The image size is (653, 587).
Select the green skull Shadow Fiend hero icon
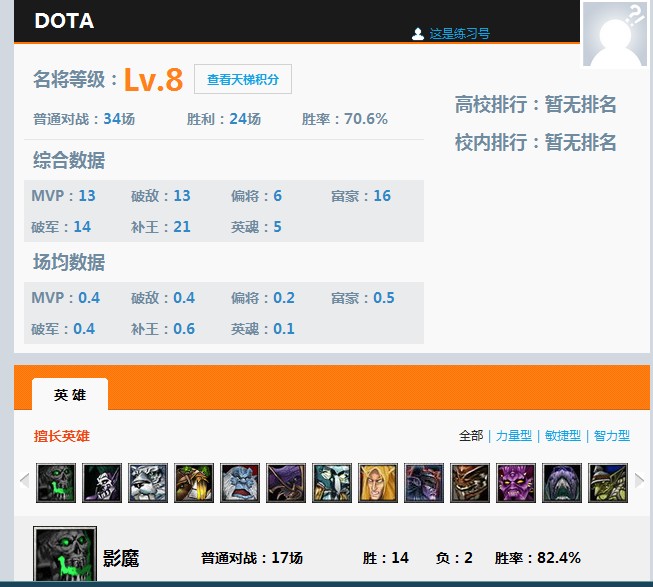(x=56, y=483)
